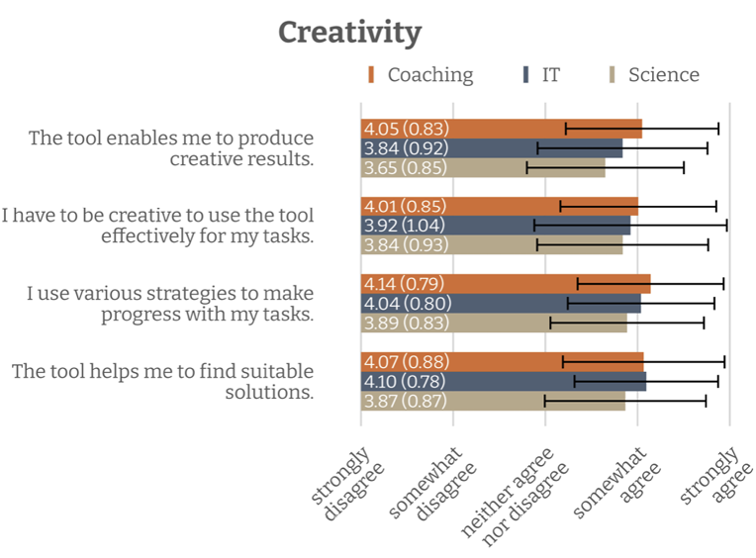
Task: Click the Science bar labeled 3.89 (0.83)
Action: click(x=493, y=323)
